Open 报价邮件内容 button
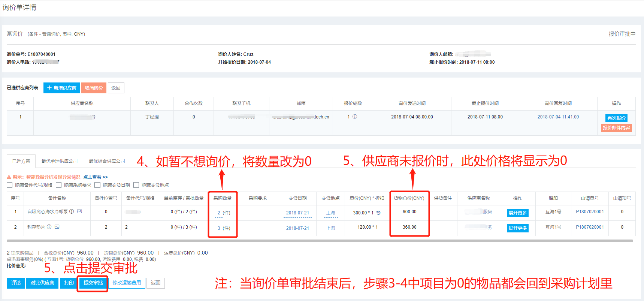Viewport: 644px width, 301px height. tap(616, 128)
